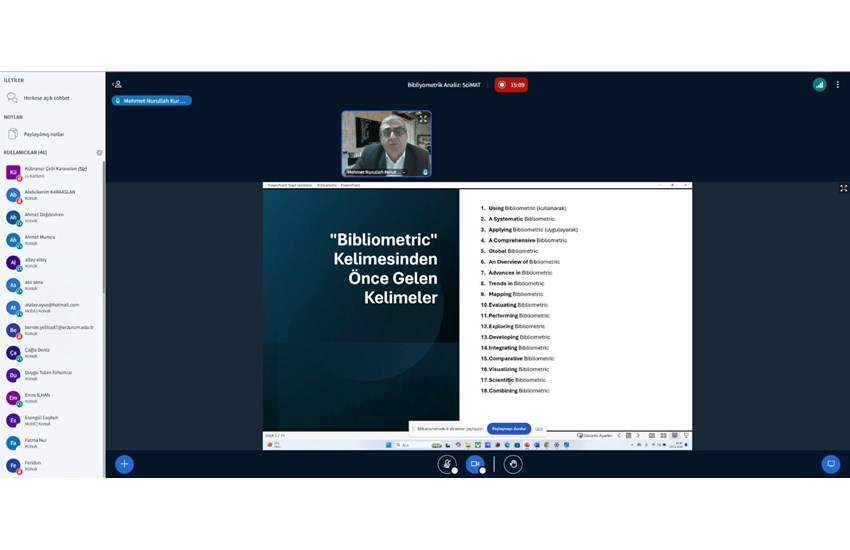Screen dimensions: 850x550
Task: Expand the webcam video to fullscreen
Action: pos(423,119)
